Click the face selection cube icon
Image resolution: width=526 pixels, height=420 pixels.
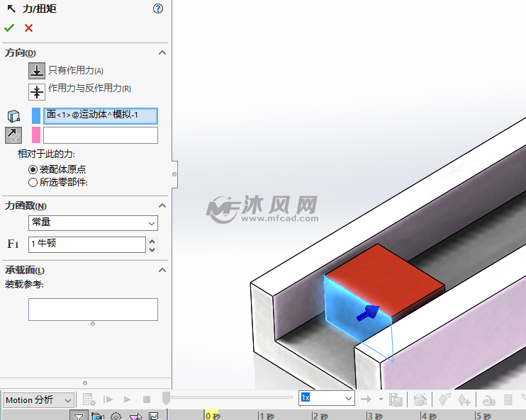(x=13, y=116)
